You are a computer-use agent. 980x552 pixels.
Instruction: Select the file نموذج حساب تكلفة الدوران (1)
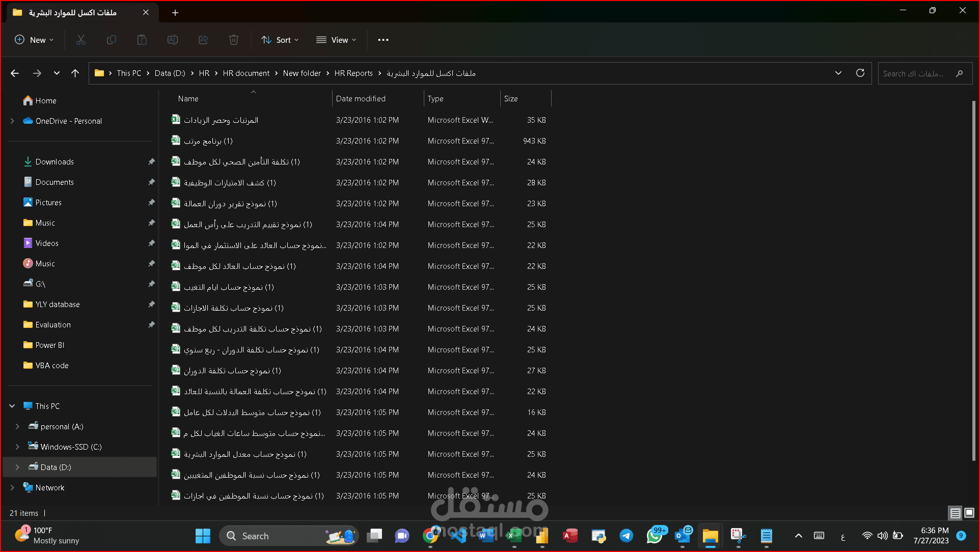coord(232,370)
